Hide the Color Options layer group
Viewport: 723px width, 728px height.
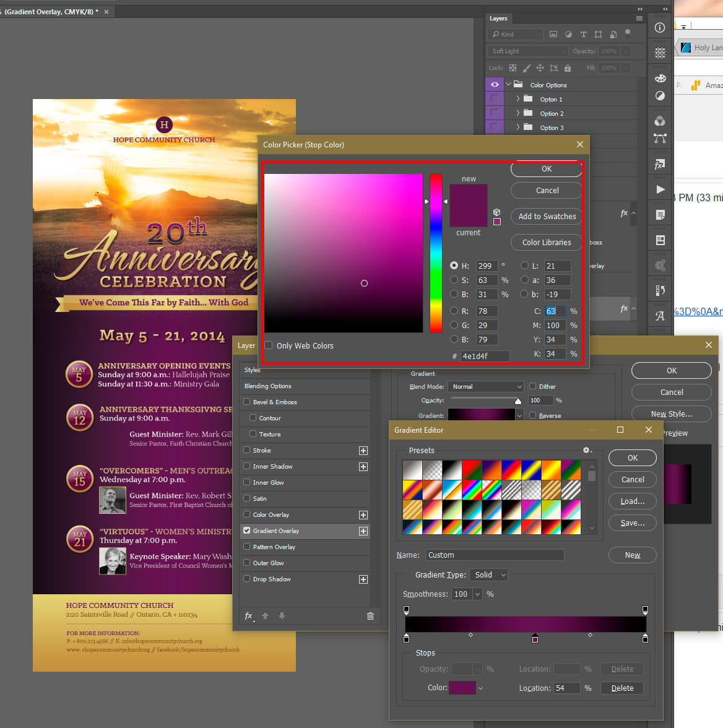494,85
